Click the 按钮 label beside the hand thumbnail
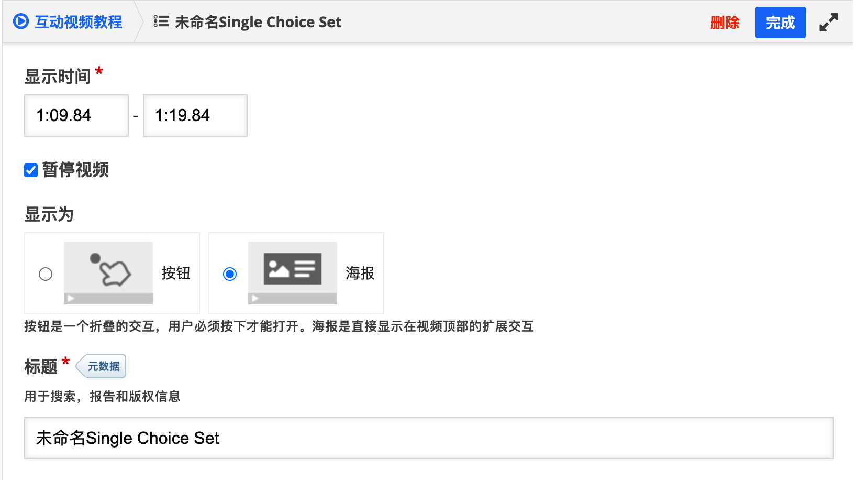Image resolution: width=868 pixels, height=480 pixels. [175, 273]
